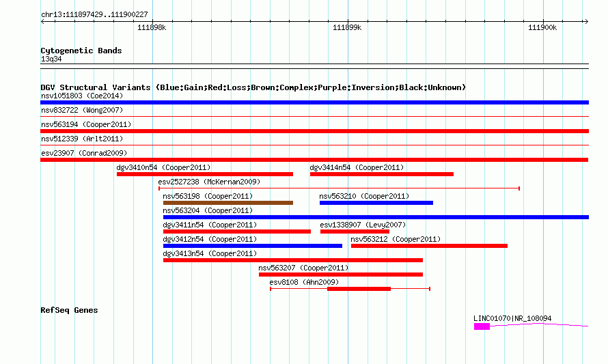608x364 pixels.
Task: Click the red bar under nsv563194
Action: pos(314,131)
